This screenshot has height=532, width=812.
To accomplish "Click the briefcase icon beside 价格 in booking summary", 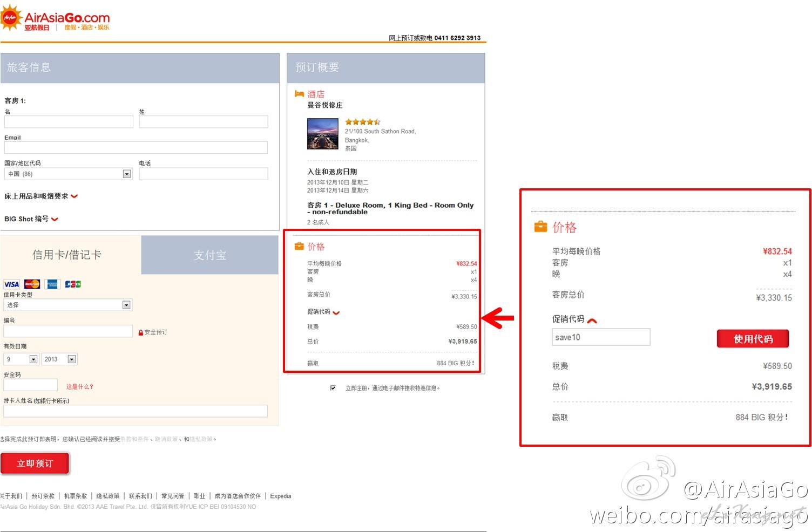I will click(x=299, y=246).
